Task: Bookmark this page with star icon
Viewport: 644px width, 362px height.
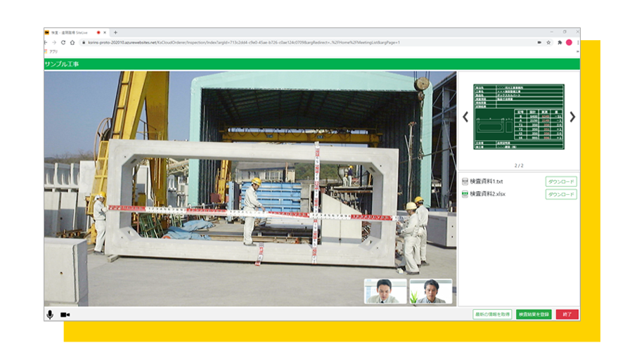Action: point(548,42)
